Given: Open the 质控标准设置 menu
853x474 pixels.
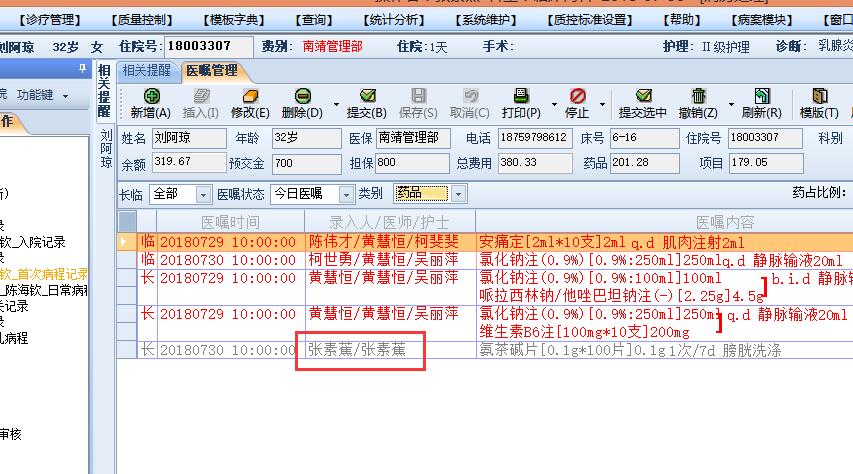Looking at the screenshot, I should pos(590,20).
